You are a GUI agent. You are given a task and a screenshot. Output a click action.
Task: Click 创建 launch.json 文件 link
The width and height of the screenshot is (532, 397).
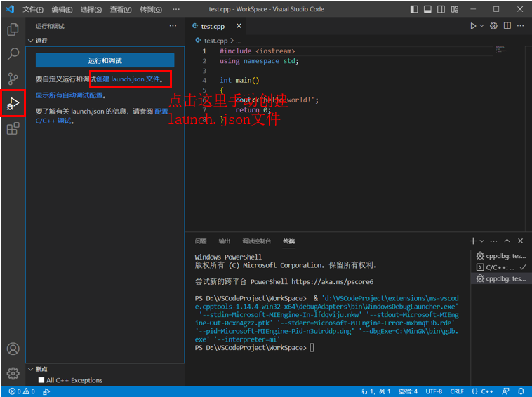coord(128,79)
